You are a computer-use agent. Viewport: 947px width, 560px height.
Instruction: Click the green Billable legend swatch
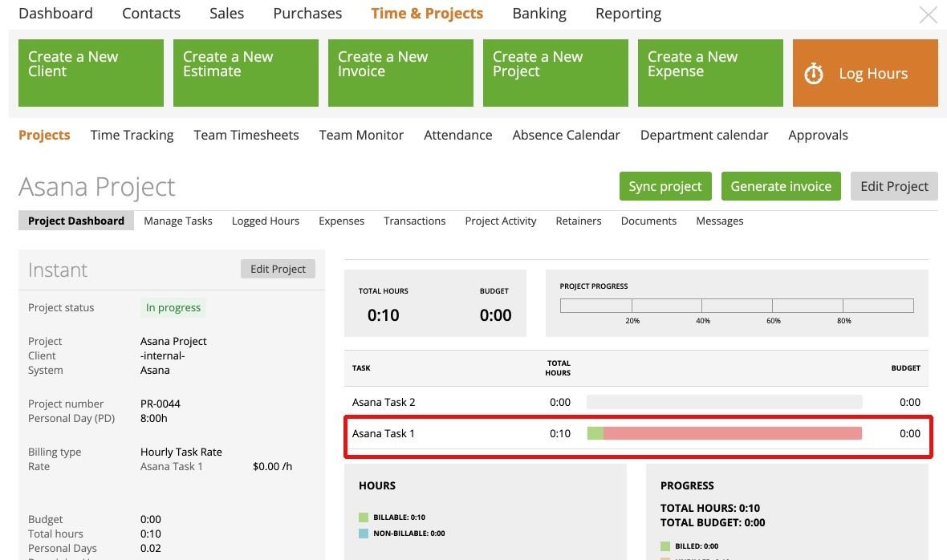364,517
